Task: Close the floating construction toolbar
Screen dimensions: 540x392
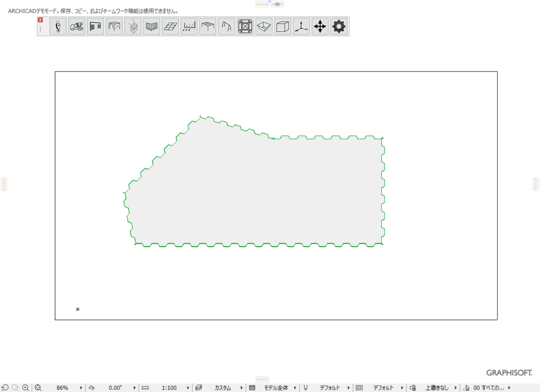Action: 41,20
